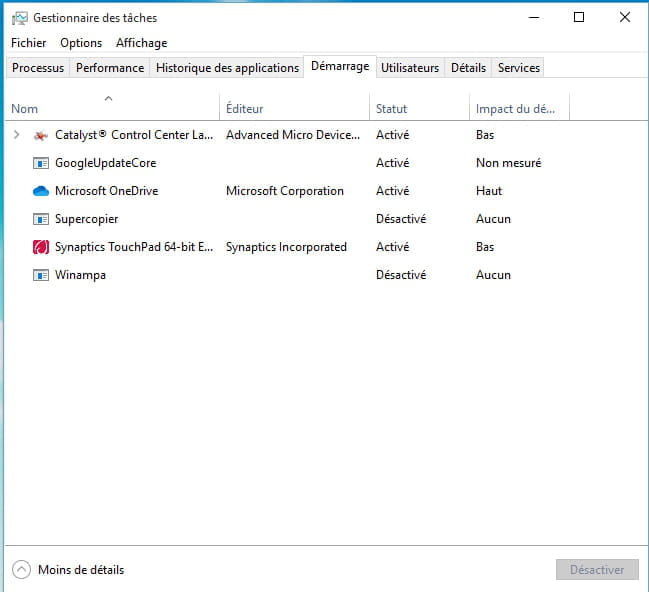Click the Bas impact of Synaptics TouchPad
The width and height of the screenshot is (649, 592).
485,247
